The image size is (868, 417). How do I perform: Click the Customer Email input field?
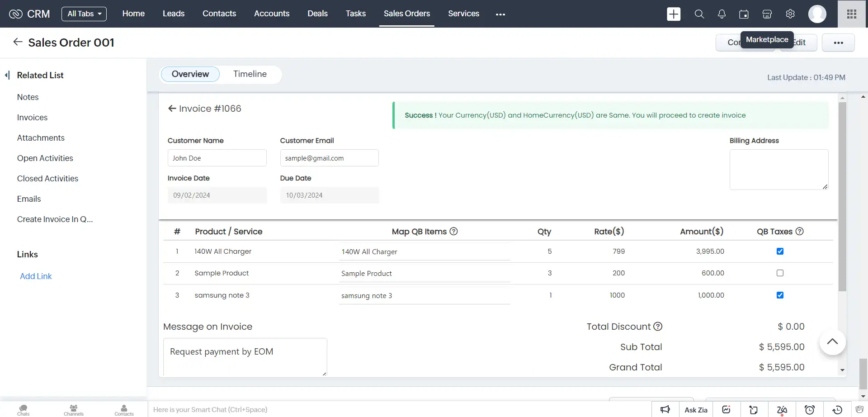pyautogui.click(x=329, y=158)
